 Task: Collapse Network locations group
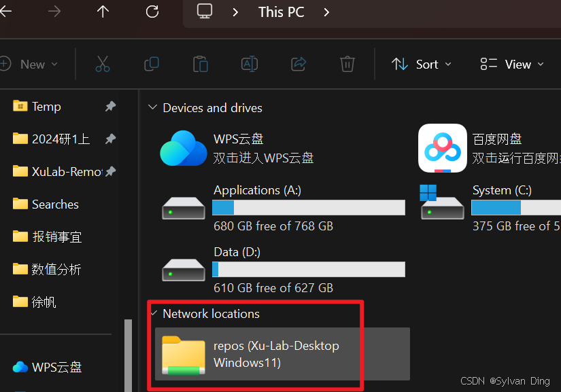[x=154, y=313]
